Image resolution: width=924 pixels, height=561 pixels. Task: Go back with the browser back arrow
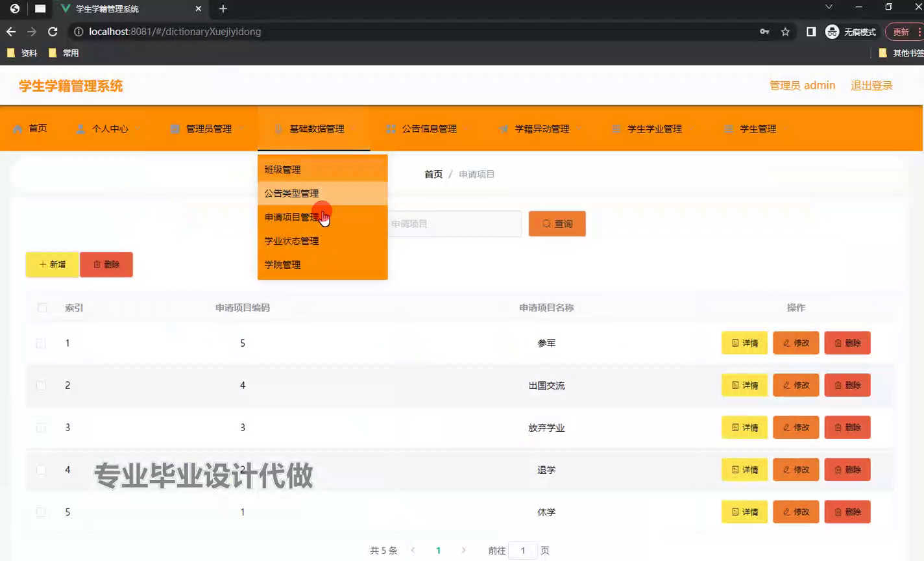pyautogui.click(x=11, y=32)
